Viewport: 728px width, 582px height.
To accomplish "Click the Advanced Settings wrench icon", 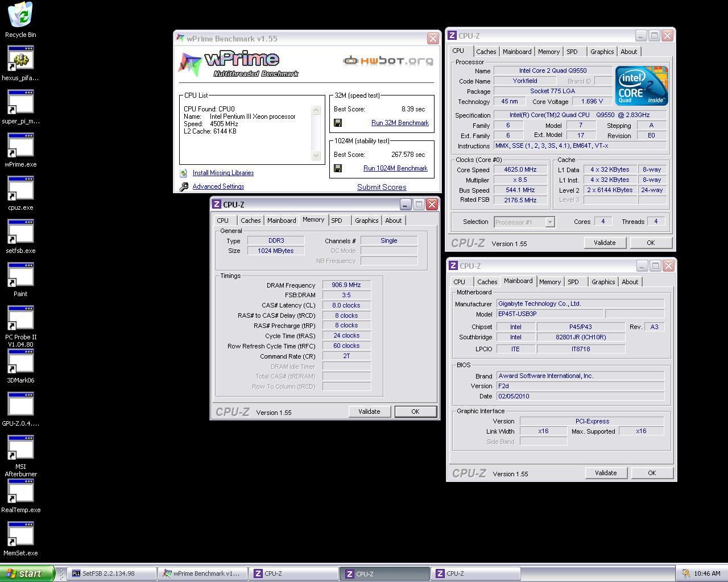I will (184, 186).
